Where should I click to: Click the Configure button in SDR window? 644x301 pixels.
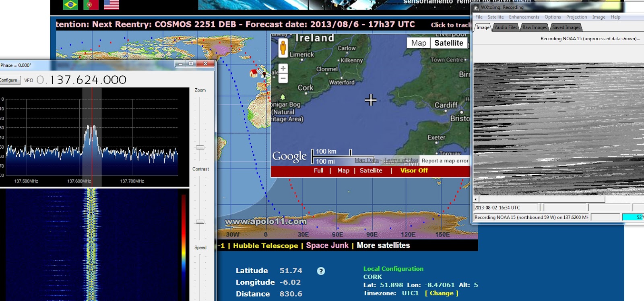tap(8, 80)
